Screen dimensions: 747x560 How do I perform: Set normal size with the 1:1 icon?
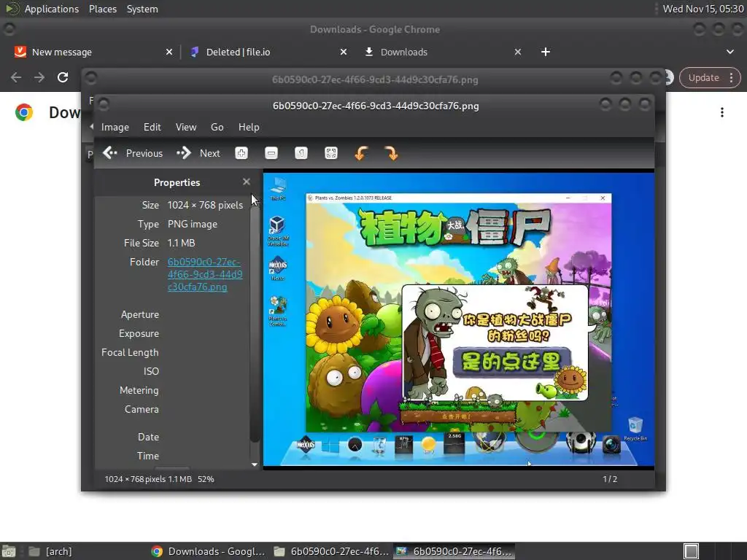click(301, 153)
